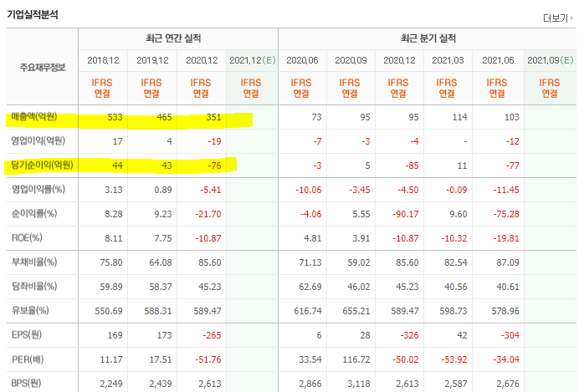The height and width of the screenshot is (392, 584).
Task: Click the 더보기 arrow icon
Action: [571, 18]
